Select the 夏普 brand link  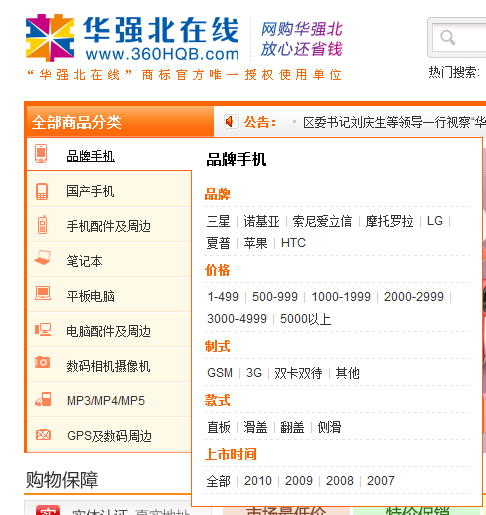click(219, 243)
